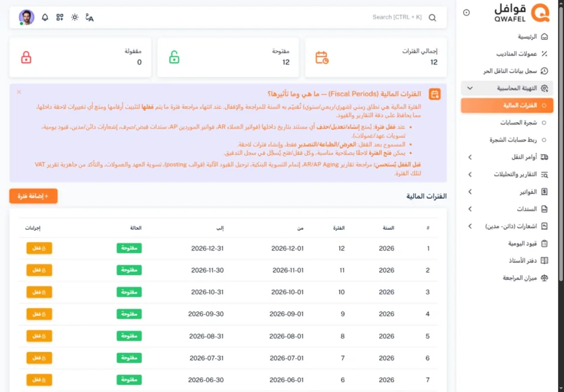Click the red lock icon on مقفولة card
Screen dimensions: 564x392
click(26, 58)
